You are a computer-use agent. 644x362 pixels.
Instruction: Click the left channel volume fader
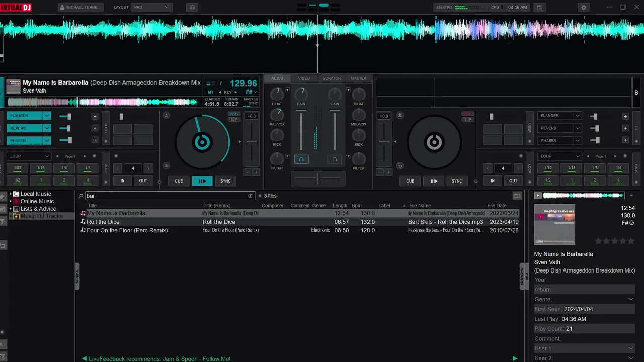301,131
